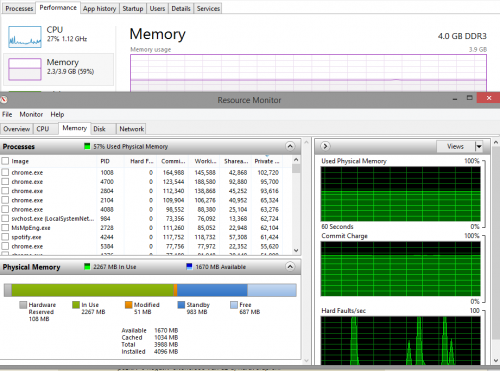The width and height of the screenshot is (500, 371).
Task: Switch to the Network tab
Action: pyautogui.click(x=132, y=129)
